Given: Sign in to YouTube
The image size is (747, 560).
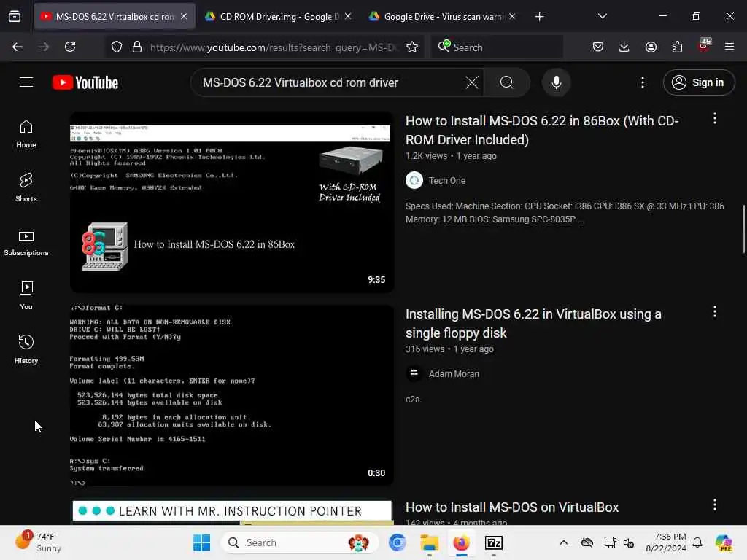Looking at the screenshot, I should pos(698,82).
